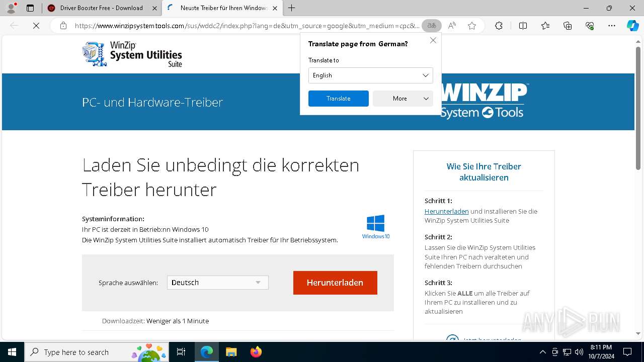
Task: Open the browser profile icon
Action: (11, 8)
